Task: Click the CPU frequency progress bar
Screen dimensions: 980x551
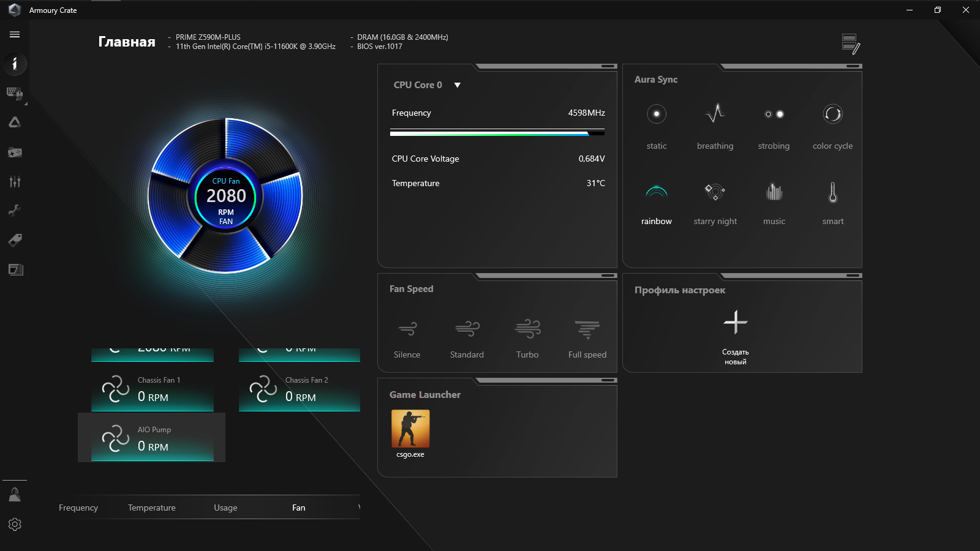Action: coord(497,133)
